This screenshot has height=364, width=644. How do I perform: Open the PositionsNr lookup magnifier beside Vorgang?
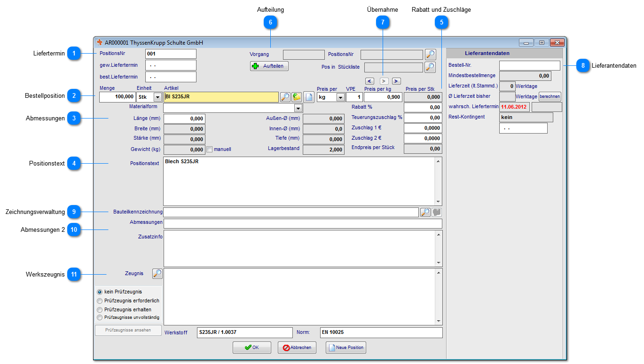430,55
